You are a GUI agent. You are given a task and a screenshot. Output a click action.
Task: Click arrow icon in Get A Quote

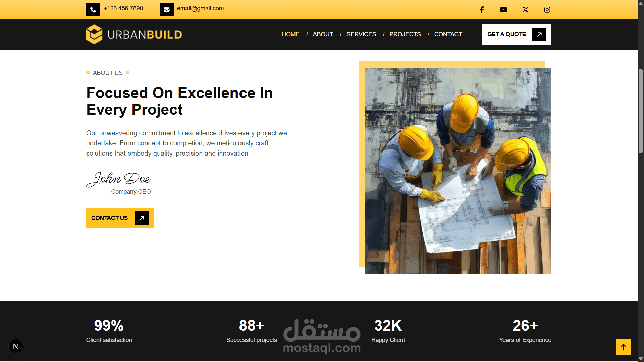click(539, 34)
